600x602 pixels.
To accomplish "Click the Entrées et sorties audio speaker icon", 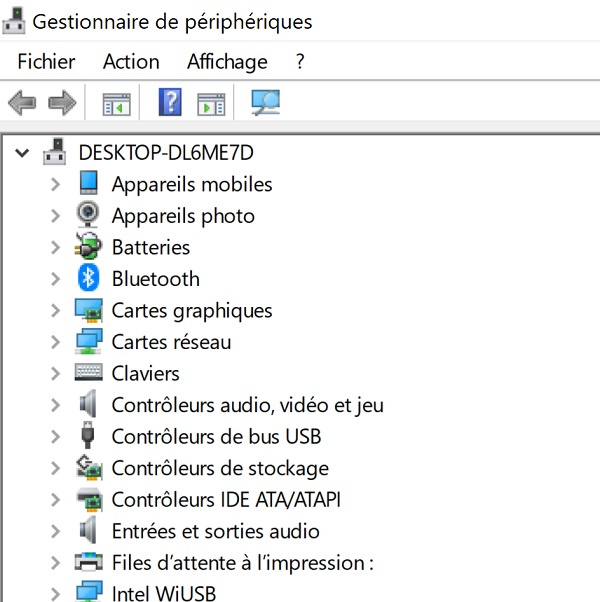I will pos(88,530).
